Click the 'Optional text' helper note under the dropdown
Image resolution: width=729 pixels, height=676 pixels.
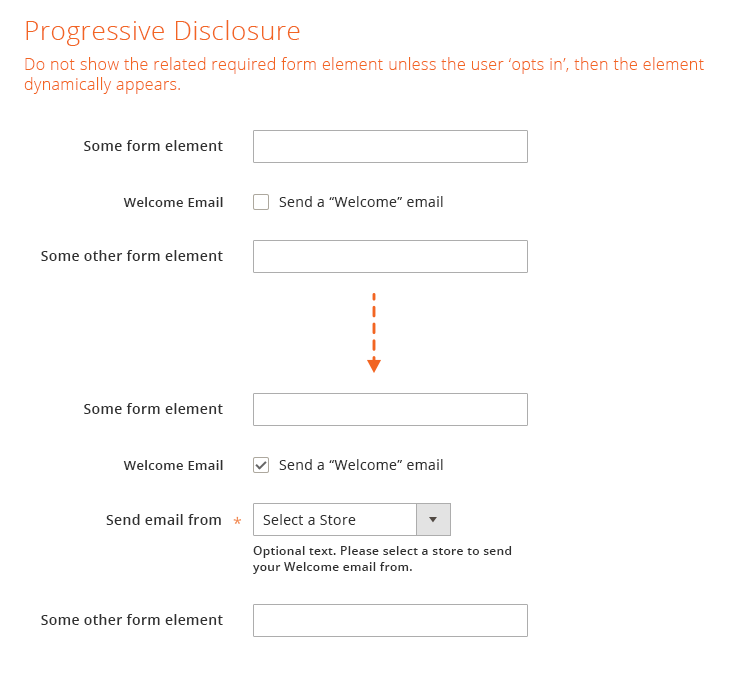[382, 559]
